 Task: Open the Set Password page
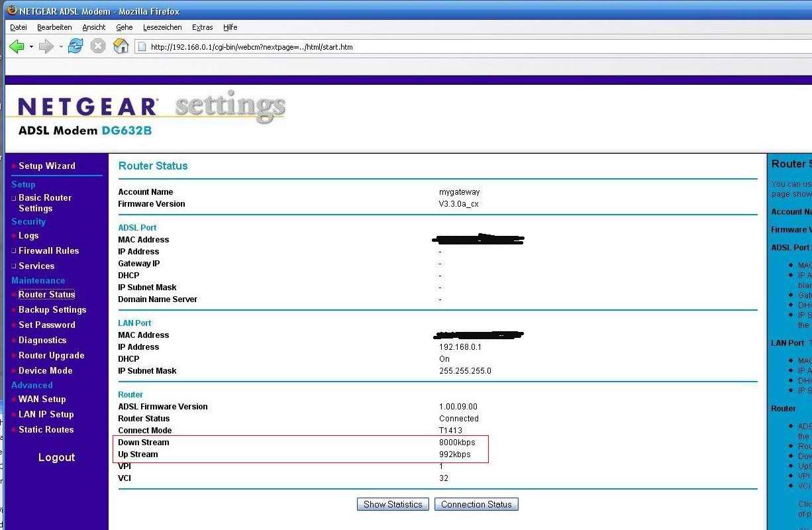47,325
